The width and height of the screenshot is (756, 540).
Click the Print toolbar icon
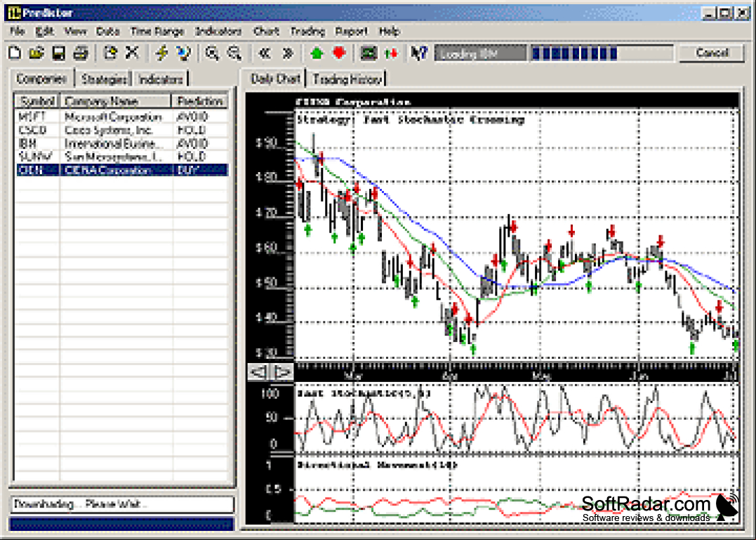(x=81, y=53)
